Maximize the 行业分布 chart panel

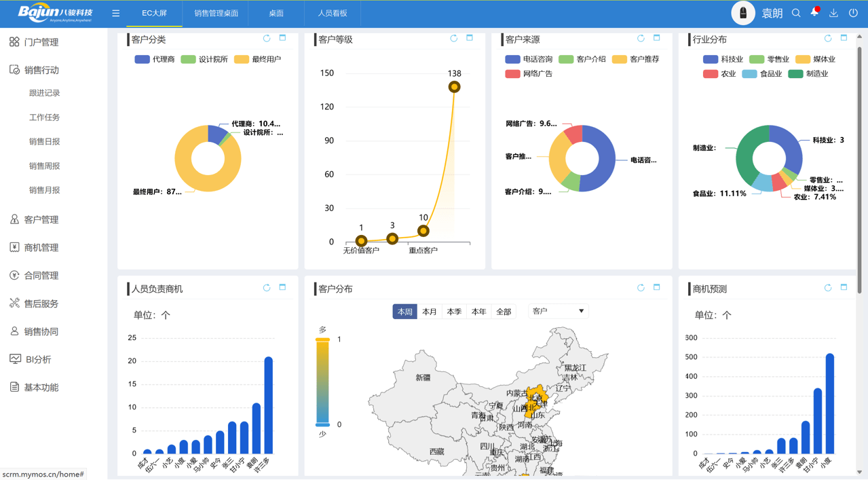tap(844, 39)
